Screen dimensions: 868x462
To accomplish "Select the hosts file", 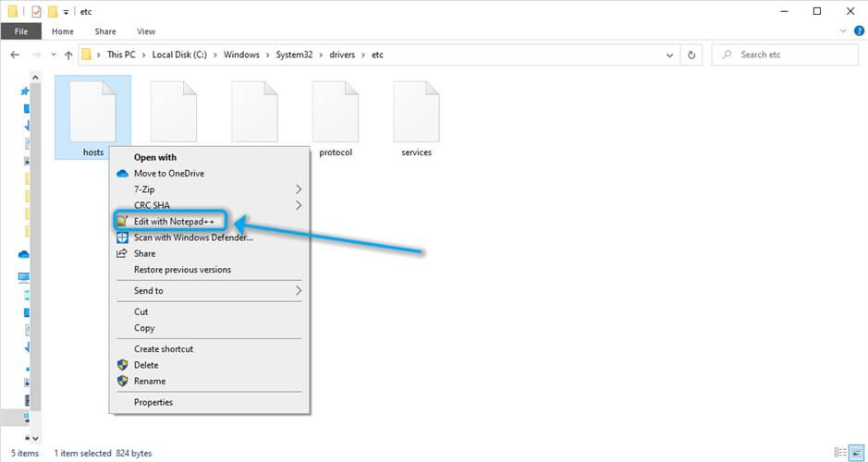I will coord(93,118).
